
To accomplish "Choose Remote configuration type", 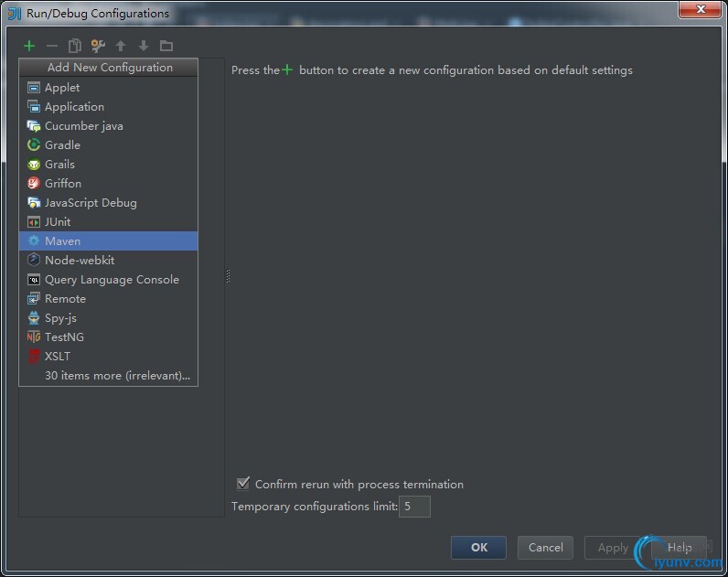I will 109,298.
